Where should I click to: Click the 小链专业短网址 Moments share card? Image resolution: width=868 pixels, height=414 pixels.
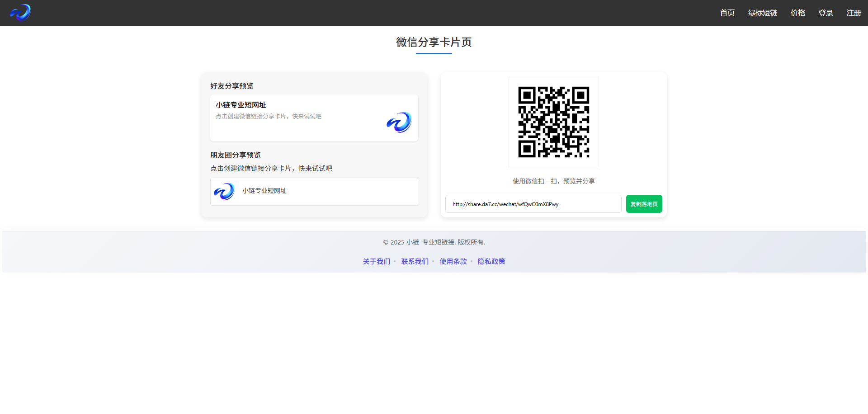314,191
